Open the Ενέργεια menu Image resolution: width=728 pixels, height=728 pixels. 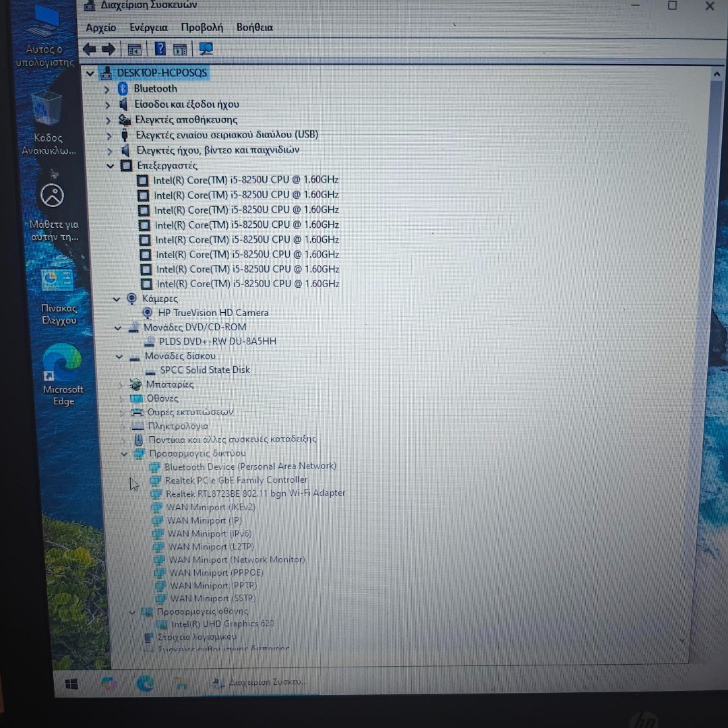[x=148, y=28]
